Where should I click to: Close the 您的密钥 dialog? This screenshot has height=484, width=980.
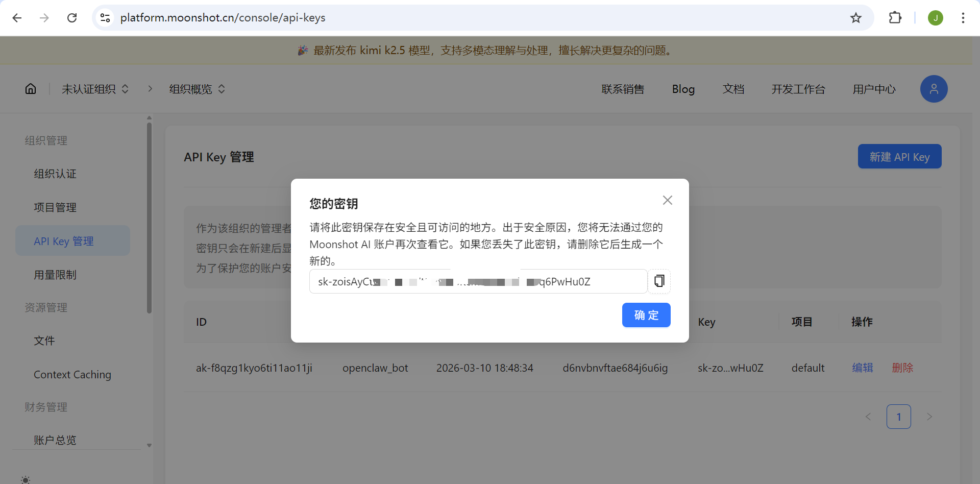[667, 200]
